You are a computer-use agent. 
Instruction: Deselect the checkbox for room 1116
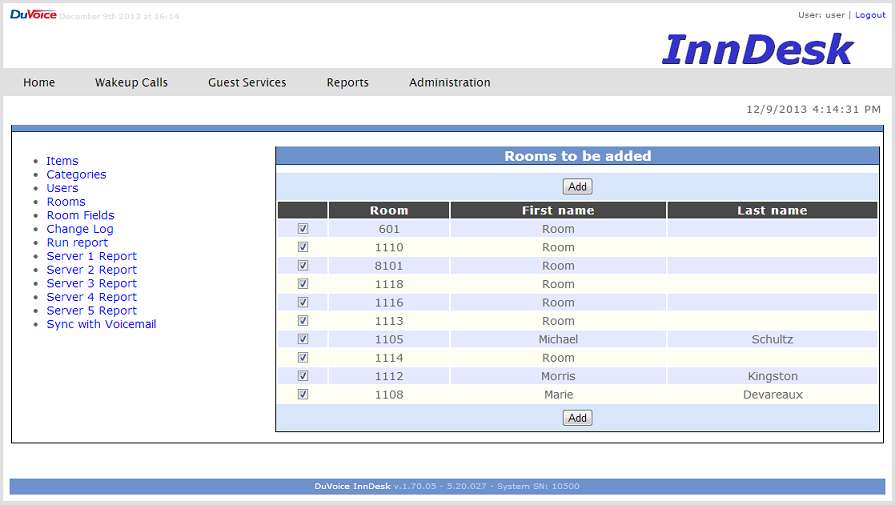tap(303, 302)
